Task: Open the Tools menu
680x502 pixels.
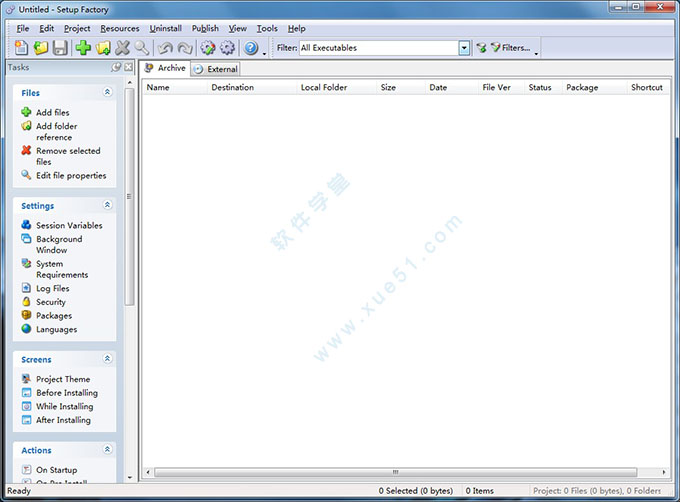Action: [267, 29]
